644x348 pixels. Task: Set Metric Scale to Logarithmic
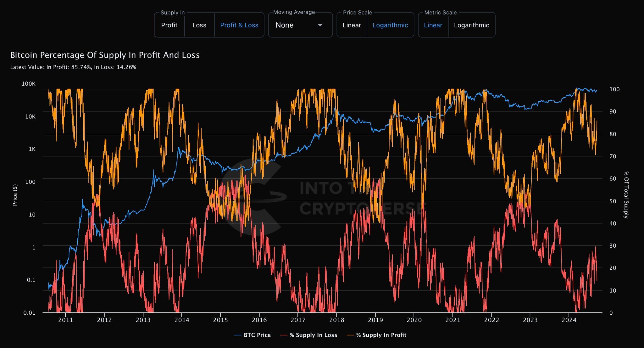[471, 25]
